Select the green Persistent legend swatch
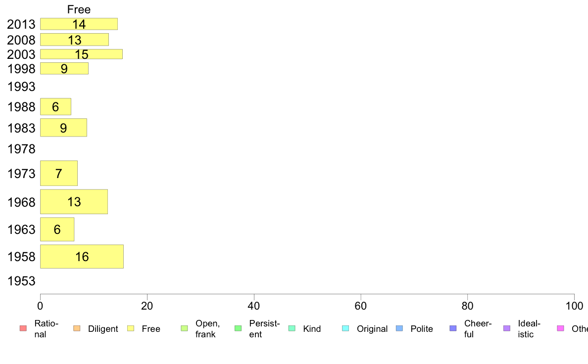588x364 pixels. [x=238, y=328]
